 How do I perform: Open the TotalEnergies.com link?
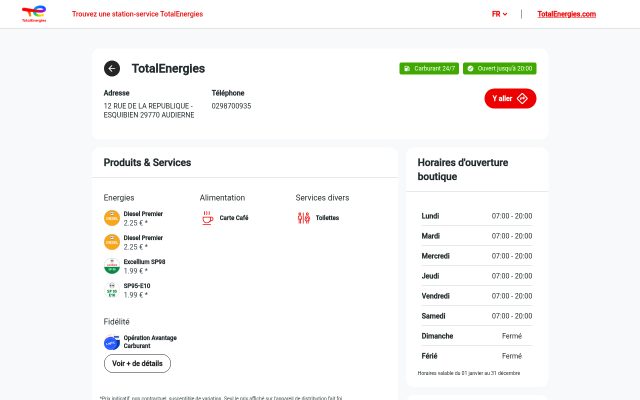tap(567, 14)
